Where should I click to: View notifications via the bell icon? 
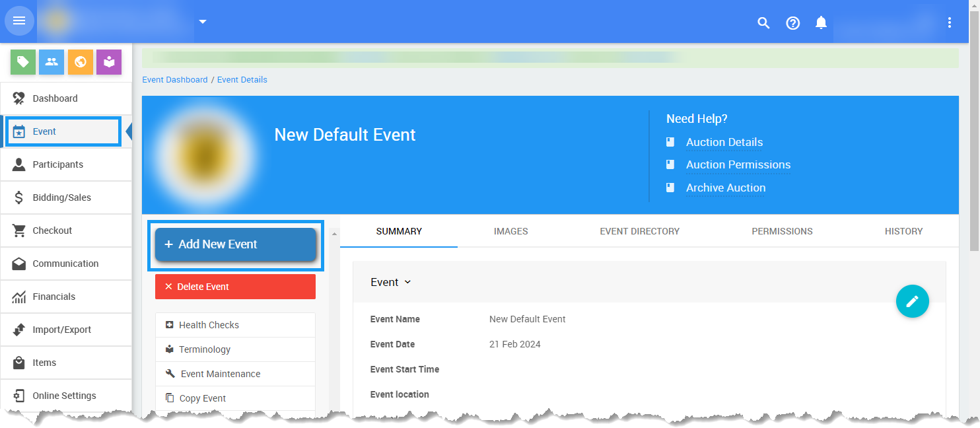pyautogui.click(x=821, y=23)
